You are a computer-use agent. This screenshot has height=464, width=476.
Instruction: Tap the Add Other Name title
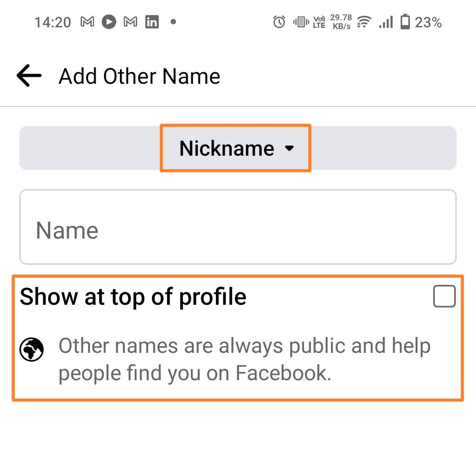coord(139,75)
